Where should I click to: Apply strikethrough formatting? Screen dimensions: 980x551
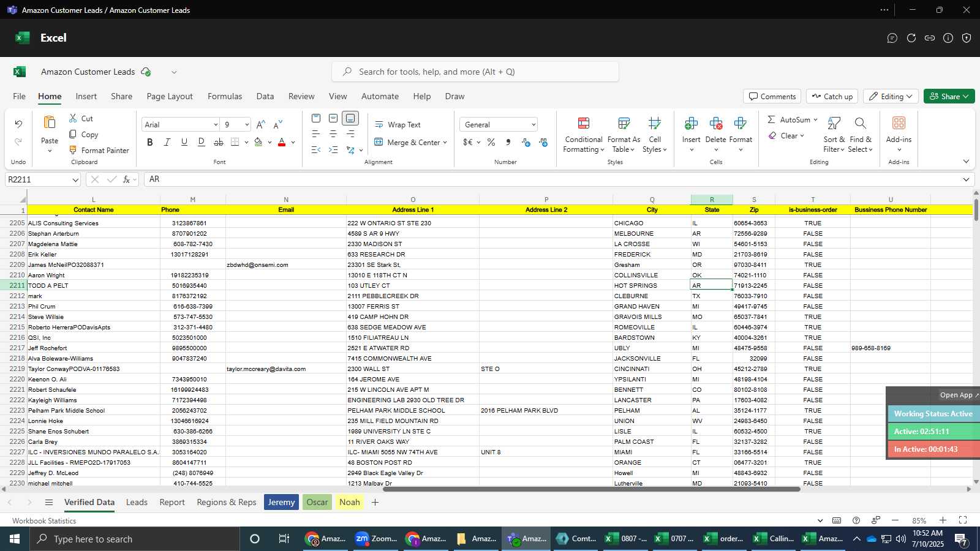[219, 142]
